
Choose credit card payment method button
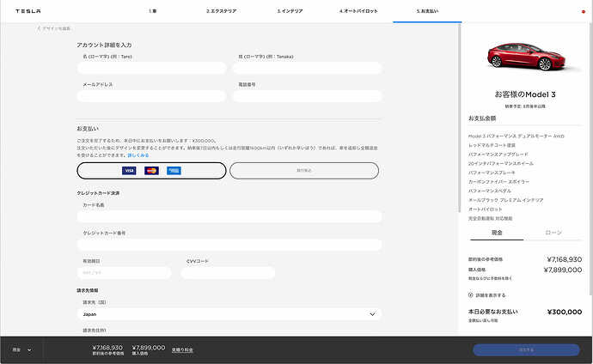click(x=151, y=171)
